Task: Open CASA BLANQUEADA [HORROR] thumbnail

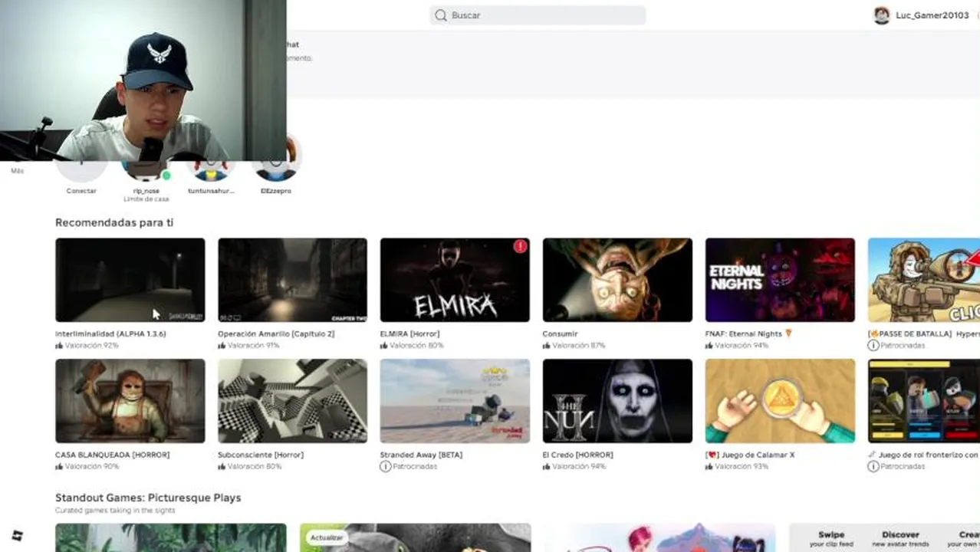Action: (x=130, y=401)
